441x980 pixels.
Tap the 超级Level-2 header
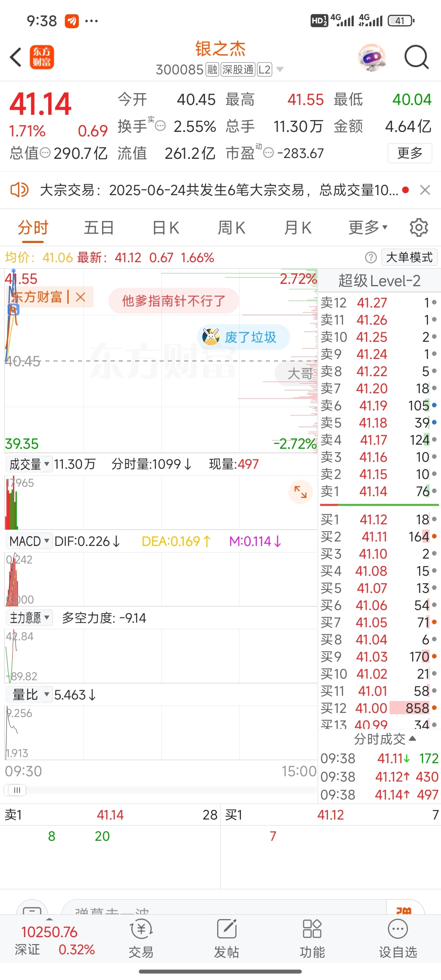tap(379, 281)
